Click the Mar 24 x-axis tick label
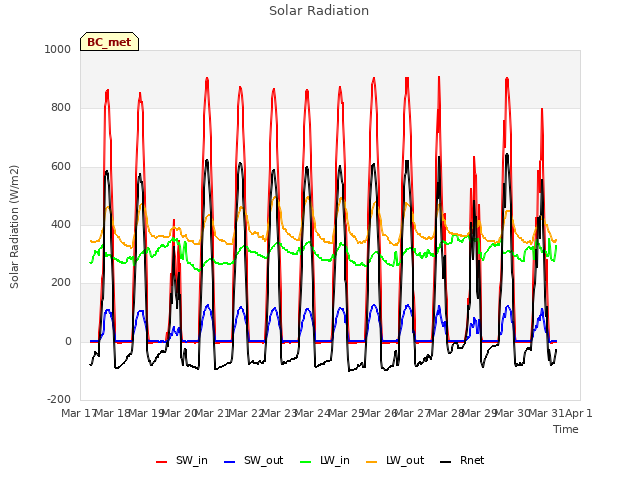Image resolution: width=640 pixels, height=480 pixels. [311, 413]
